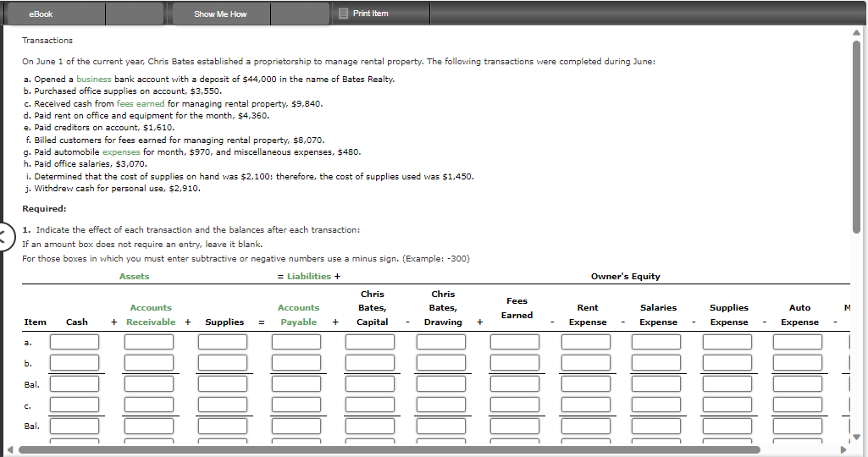Screen dimensions: 868x457
Task: Select Cash field in row b
Action: (75, 363)
